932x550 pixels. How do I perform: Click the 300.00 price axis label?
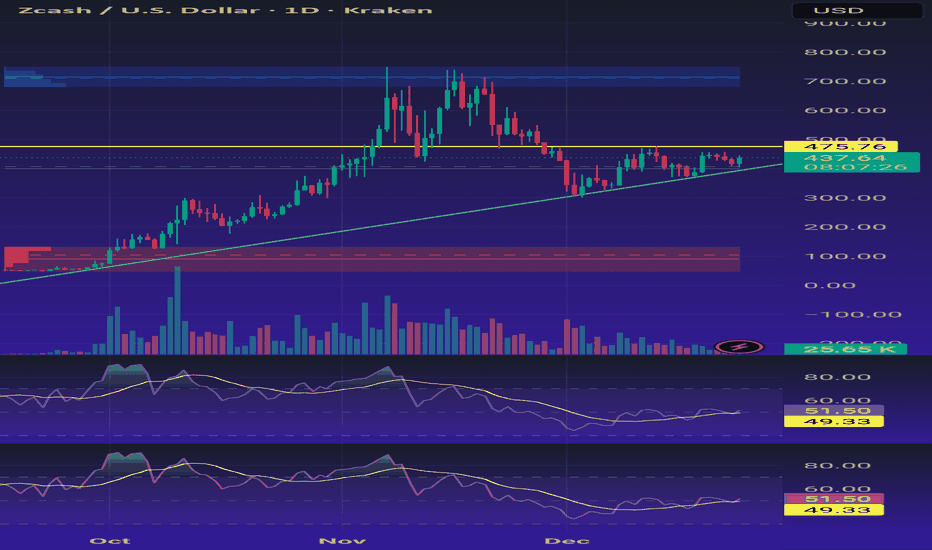pos(840,198)
